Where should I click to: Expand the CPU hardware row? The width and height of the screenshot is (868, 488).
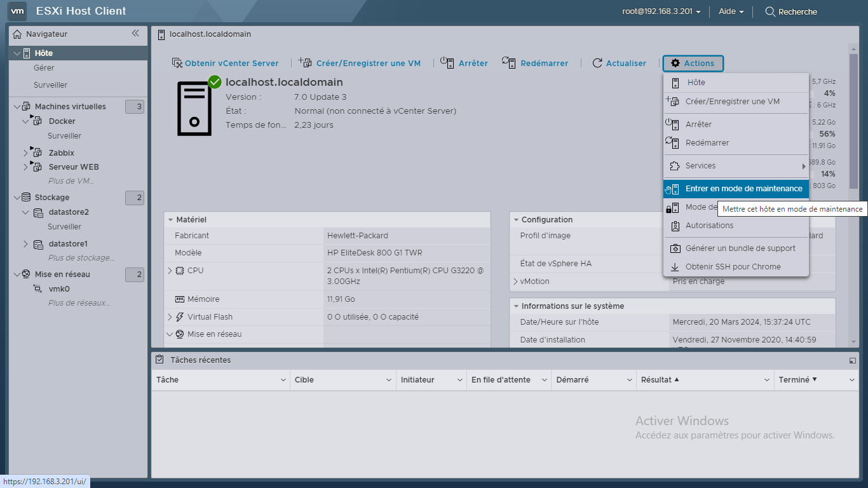tap(170, 271)
